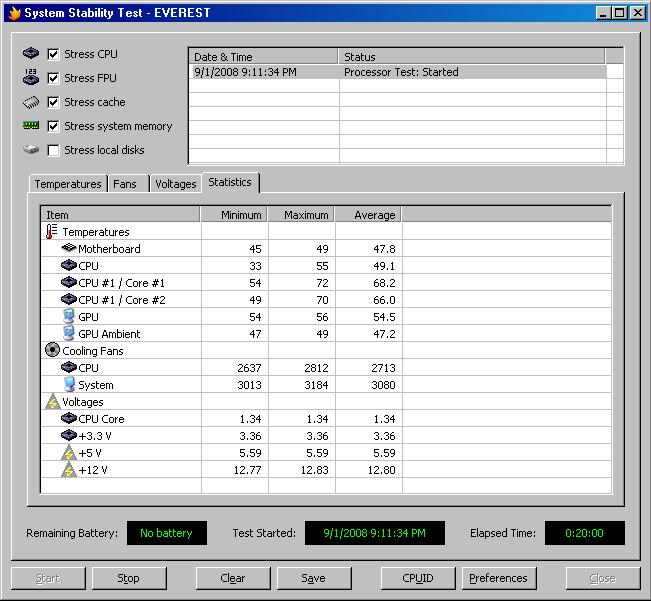The width and height of the screenshot is (651, 602).
Task: Minimize the System Stability Test window
Action: [603, 13]
